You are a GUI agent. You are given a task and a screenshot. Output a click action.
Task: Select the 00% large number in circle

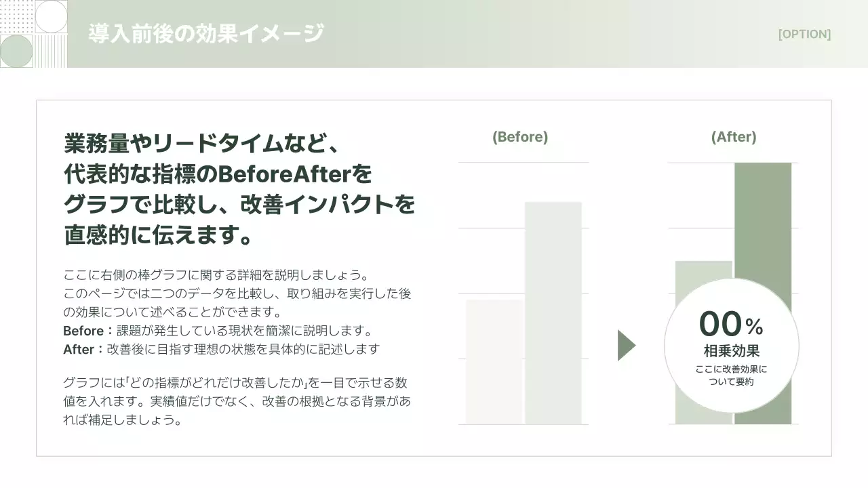click(x=721, y=324)
